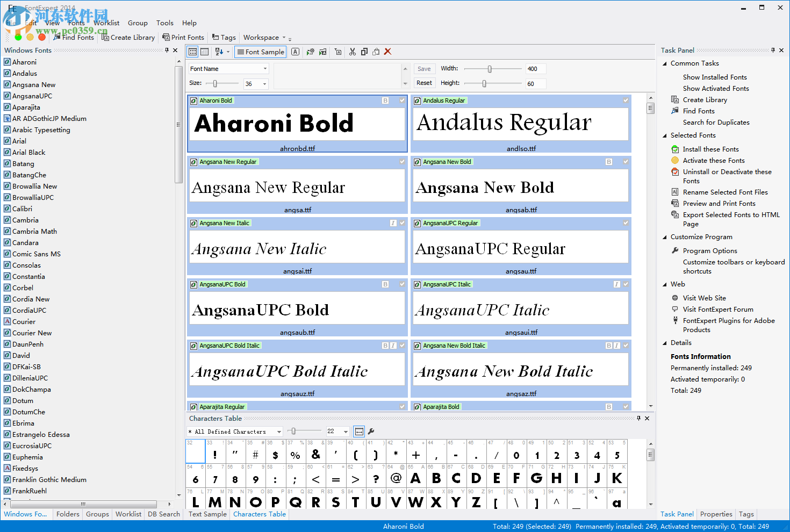Collapse the Common Tasks section
This screenshot has width=790, height=532.
pos(665,63)
